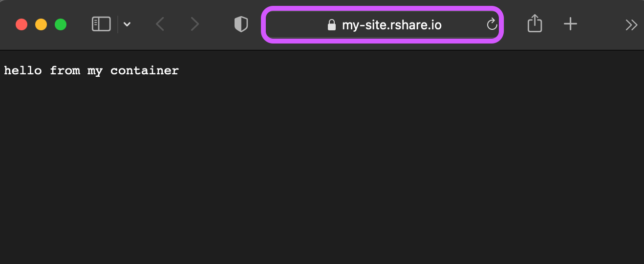Click the blank page area below the text
The height and width of the screenshot is (264, 644).
(322, 171)
